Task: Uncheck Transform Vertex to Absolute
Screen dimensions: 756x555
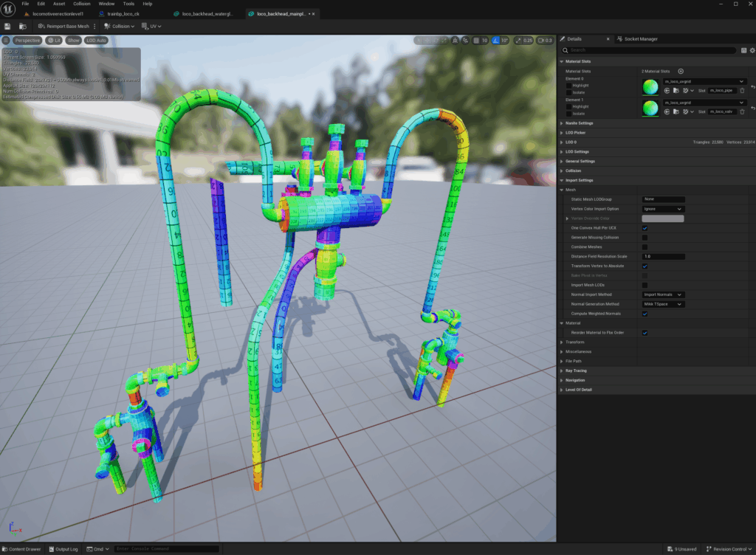Action: pyautogui.click(x=645, y=266)
